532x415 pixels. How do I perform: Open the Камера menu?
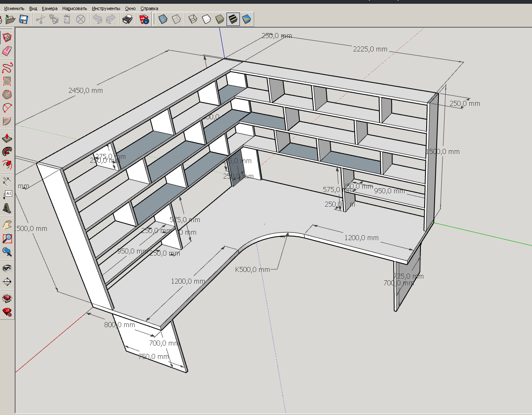[x=49, y=8]
